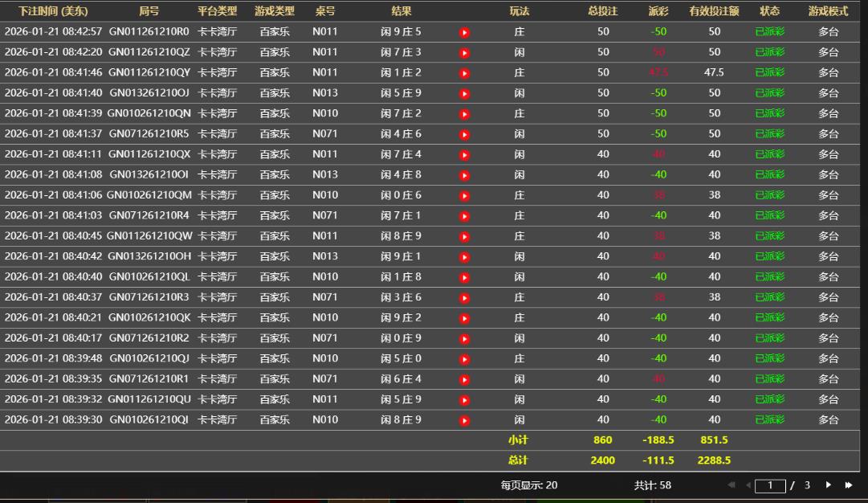Click the 下注时间 (美东) column header
868x503 pixels.
click(53, 11)
